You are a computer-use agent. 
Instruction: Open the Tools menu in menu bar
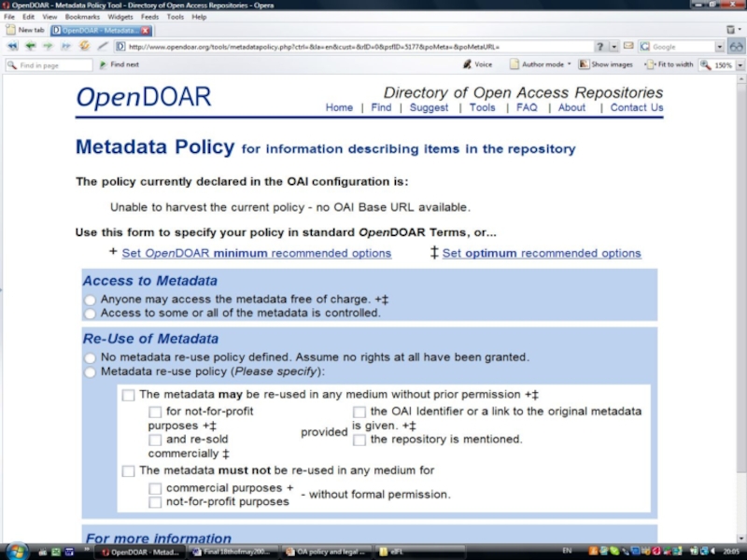(x=176, y=17)
